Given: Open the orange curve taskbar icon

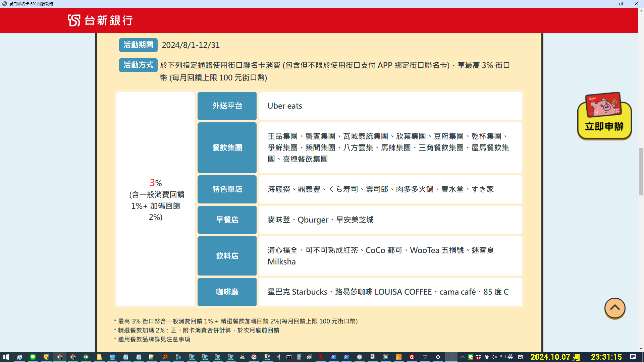Looking at the screenshot, I should coord(398,357).
